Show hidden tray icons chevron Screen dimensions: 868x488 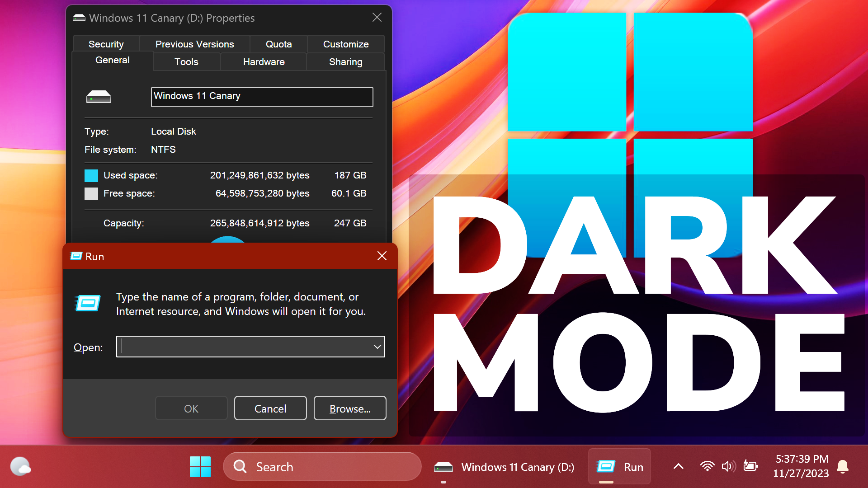678,466
